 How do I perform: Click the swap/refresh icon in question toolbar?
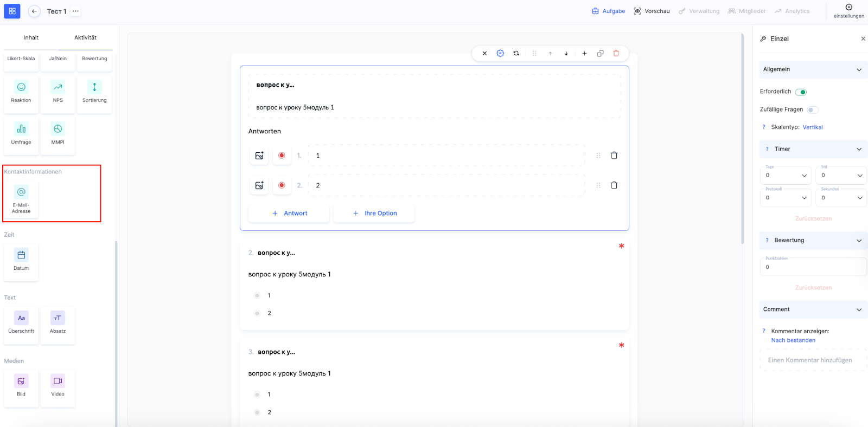pos(516,53)
